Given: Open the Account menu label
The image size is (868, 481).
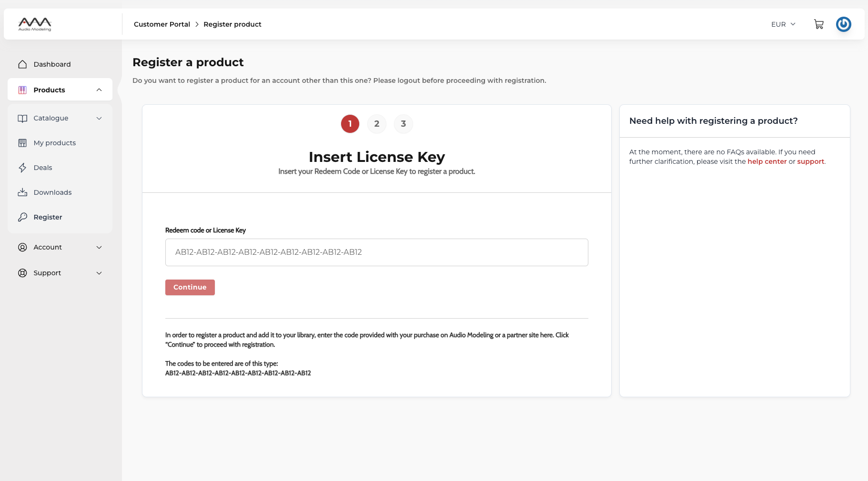Looking at the screenshot, I should [x=48, y=247].
